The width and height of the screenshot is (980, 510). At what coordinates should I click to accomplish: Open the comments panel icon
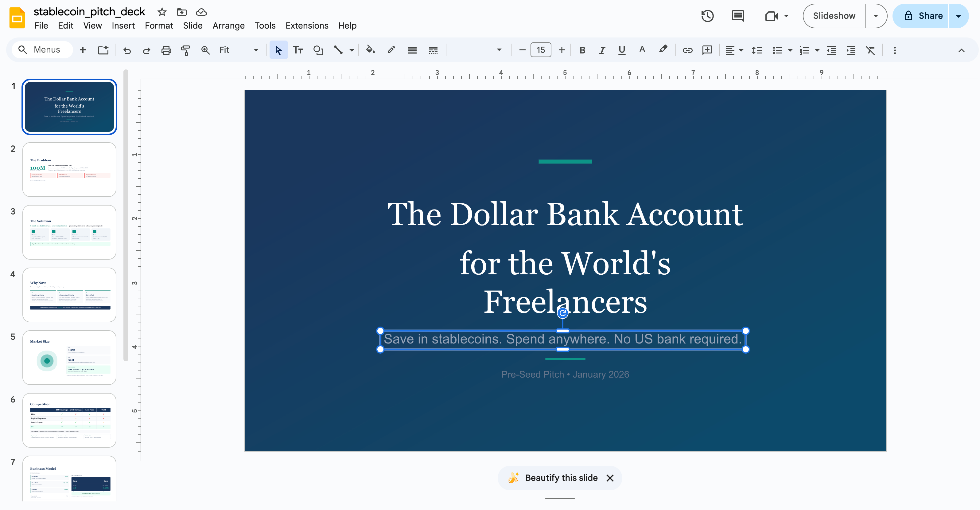(x=738, y=16)
